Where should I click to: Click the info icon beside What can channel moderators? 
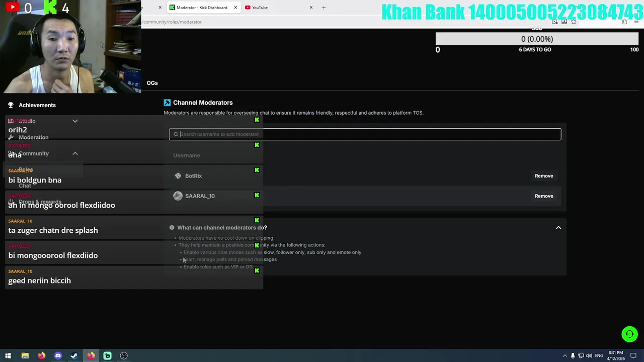172,228
